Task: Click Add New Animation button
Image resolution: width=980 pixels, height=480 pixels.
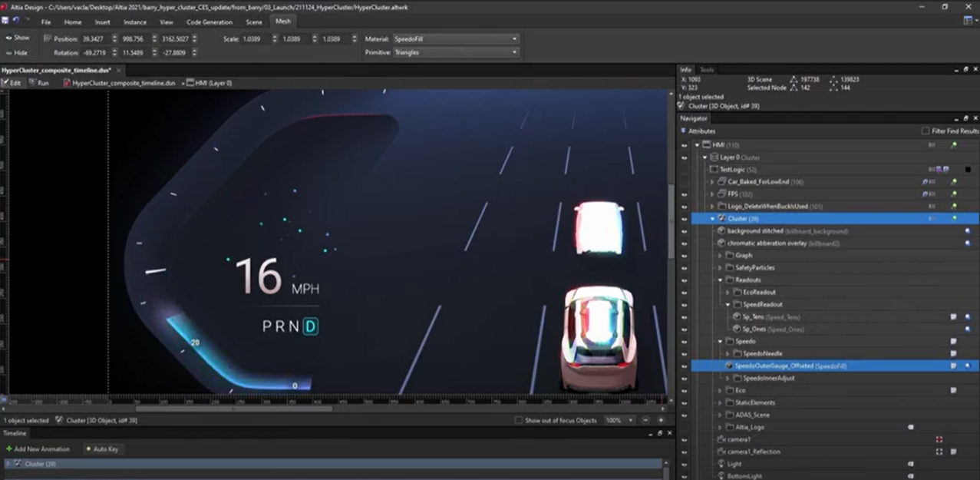Action: [38, 449]
